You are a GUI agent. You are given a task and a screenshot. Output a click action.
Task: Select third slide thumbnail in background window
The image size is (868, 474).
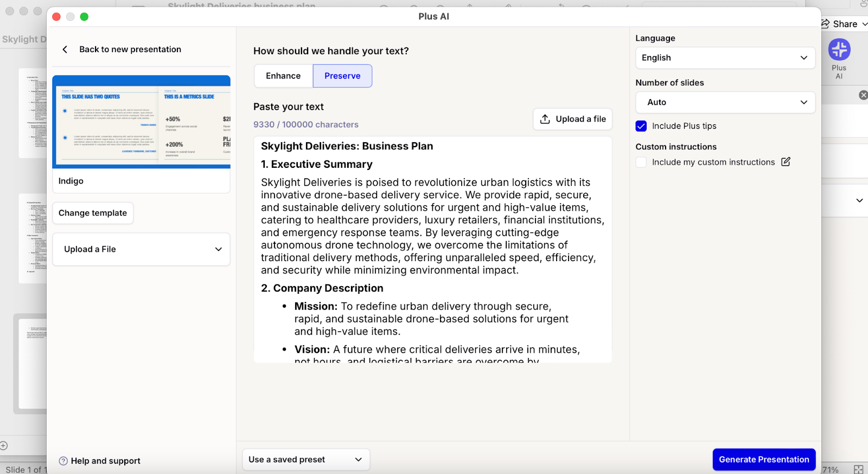(x=31, y=363)
